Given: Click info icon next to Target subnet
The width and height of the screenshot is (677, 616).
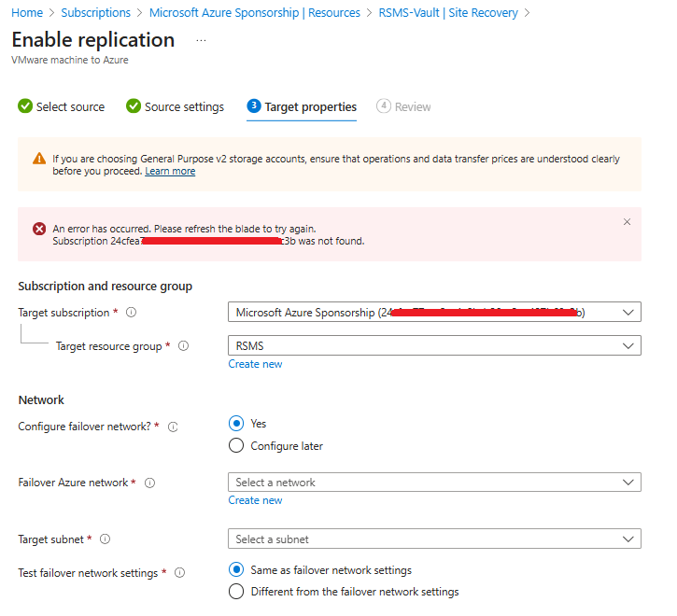Looking at the screenshot, I should coord(105,539).
